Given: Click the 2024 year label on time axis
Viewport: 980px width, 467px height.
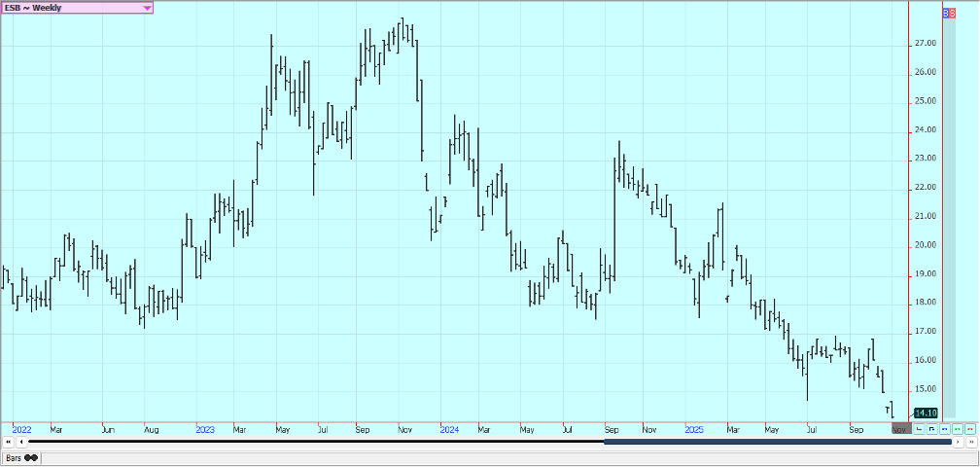Looking at the screenshot, I should (x=448, y=428).
